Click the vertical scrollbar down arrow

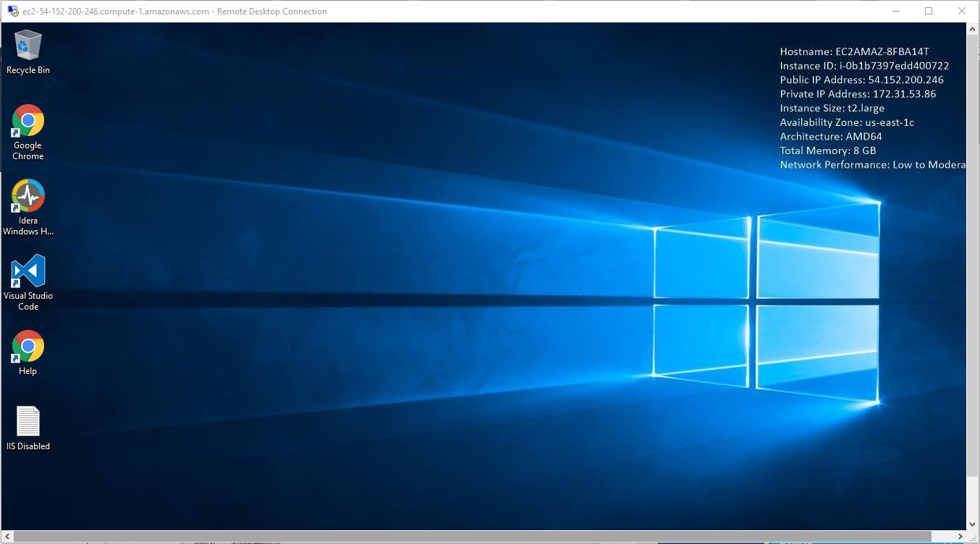coord(973,524)
